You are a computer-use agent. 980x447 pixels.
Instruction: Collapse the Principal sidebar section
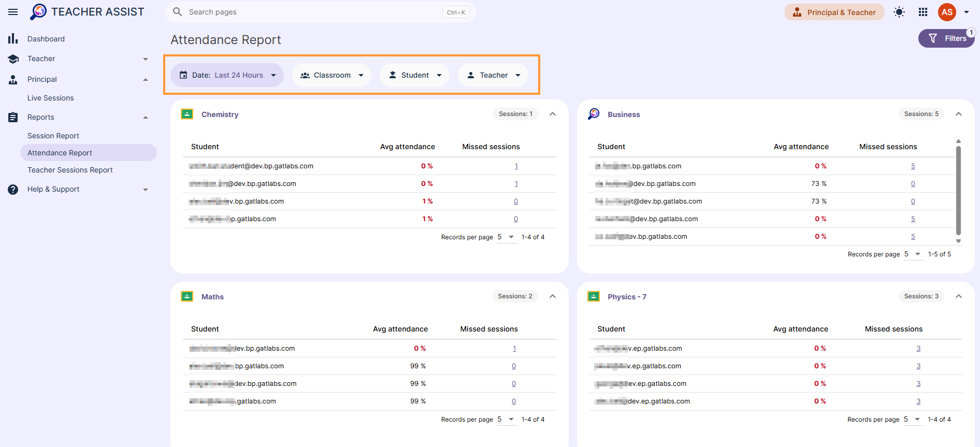(146, 80)
